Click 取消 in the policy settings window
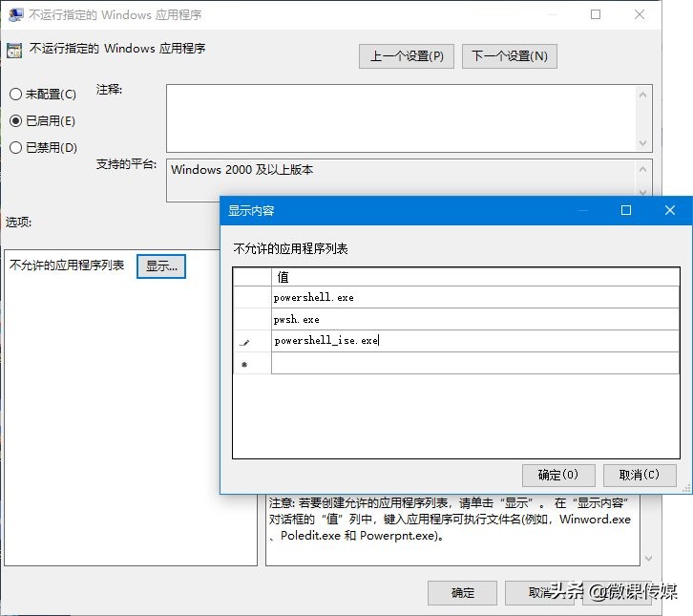 [x=539, y=592]
